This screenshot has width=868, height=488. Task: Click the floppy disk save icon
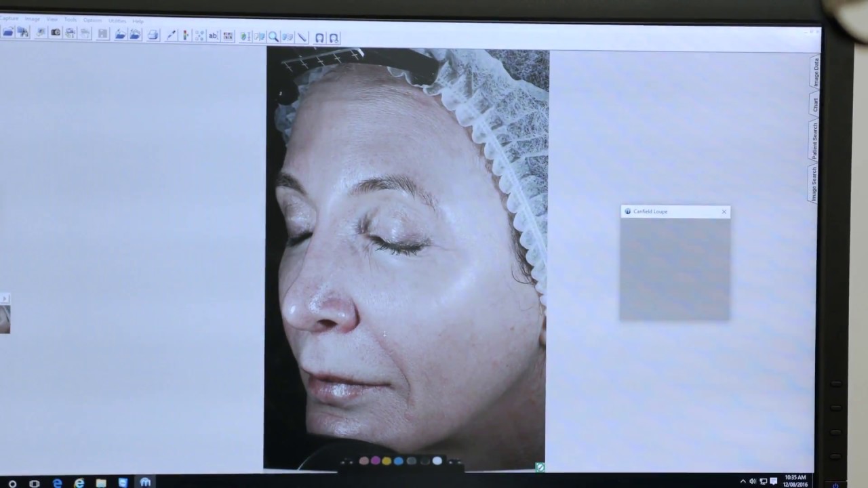(102, 34)
